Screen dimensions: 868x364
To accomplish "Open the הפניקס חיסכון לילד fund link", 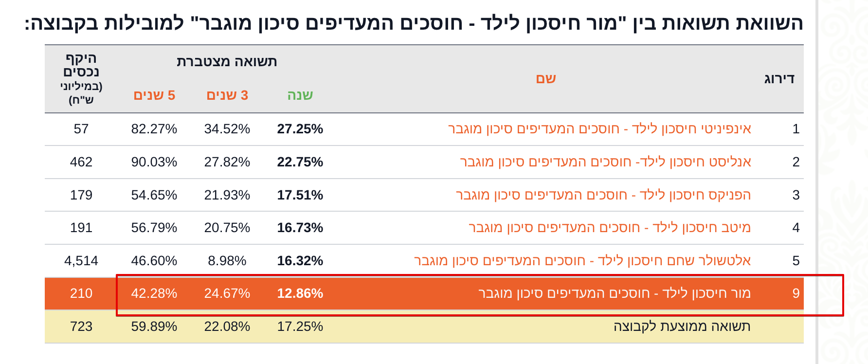I will (x=603, y=195).
